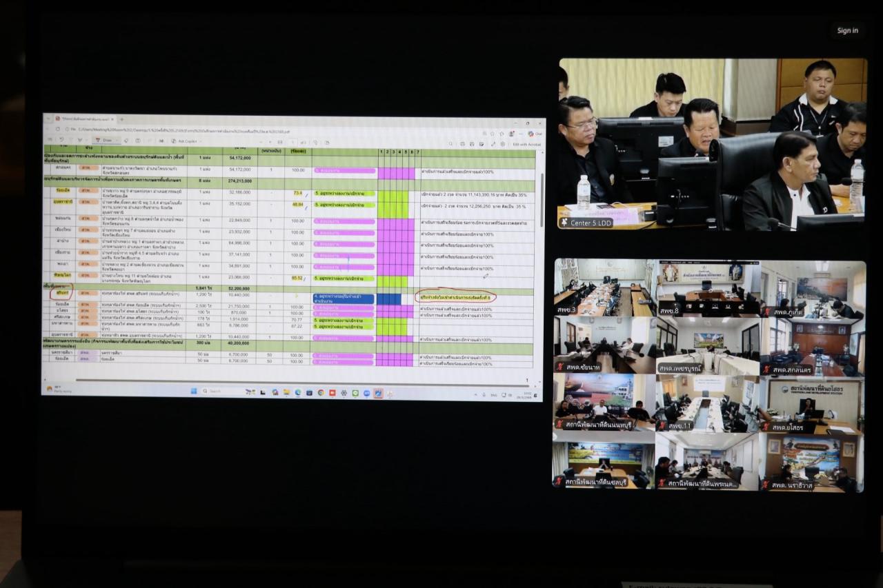
Task: Open Copilot Chat icon in Edge
Action: (535, 134)
